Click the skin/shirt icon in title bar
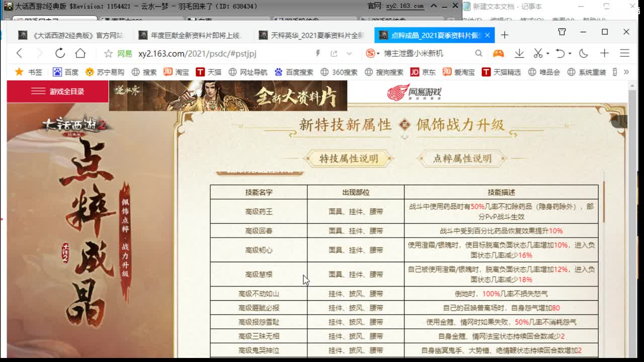The height and width of the screenshot is (362, 644). 562,32
